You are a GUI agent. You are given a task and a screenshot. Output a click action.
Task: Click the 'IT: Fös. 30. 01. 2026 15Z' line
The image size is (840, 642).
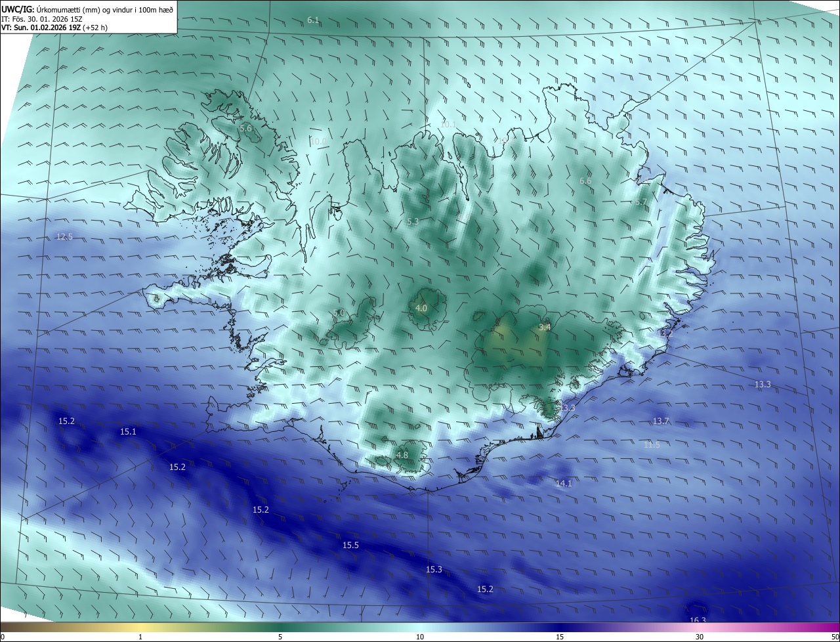(x=42, y=19)
